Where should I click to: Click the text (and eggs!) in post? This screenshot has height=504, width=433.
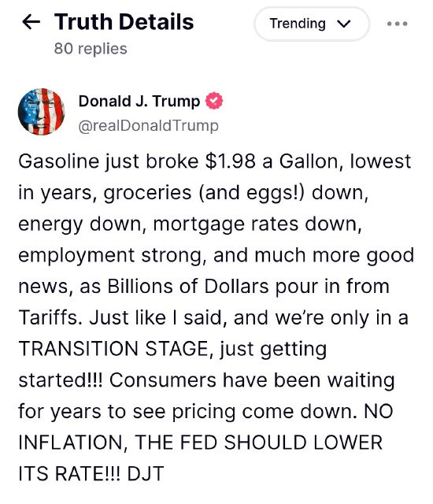coord(251,193)
